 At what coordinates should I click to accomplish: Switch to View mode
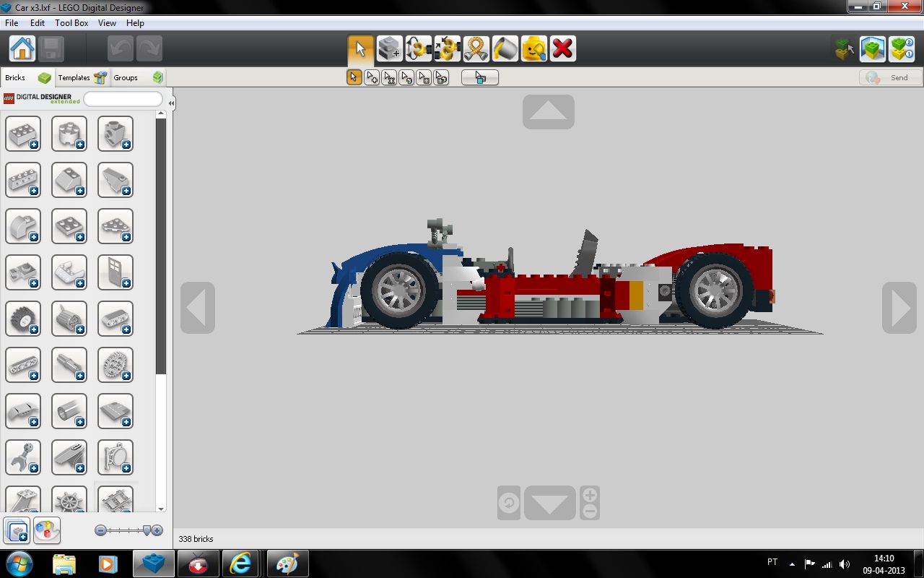873,48
